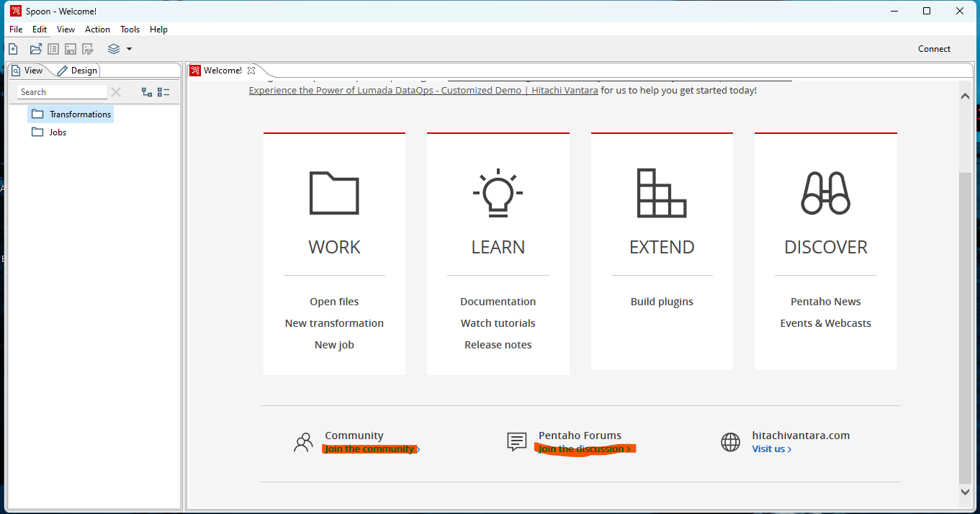Collapse all tree nodes icon
This screenshot has height=514, width=980.
click(x=163, y=92)
